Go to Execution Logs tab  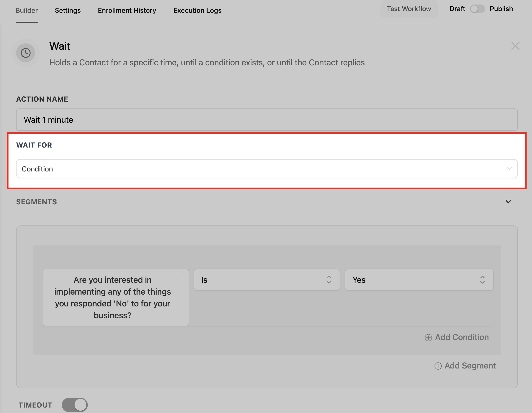coord(197,10)
